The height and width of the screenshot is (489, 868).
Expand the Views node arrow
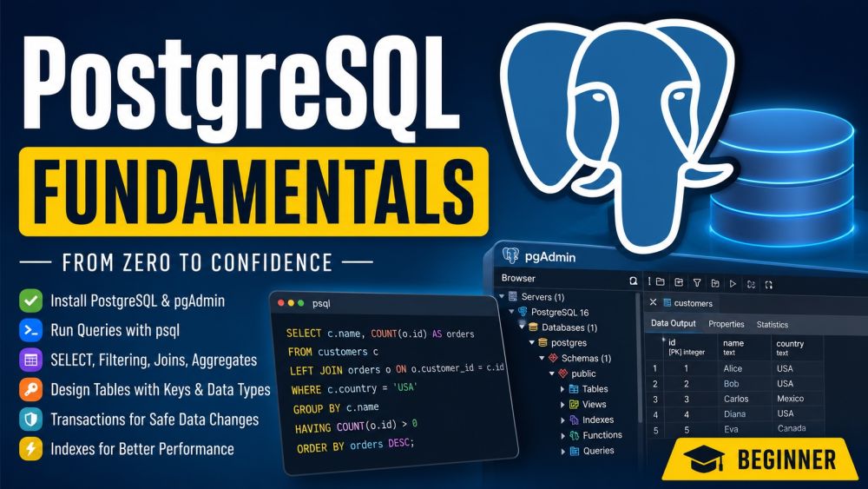562,405
